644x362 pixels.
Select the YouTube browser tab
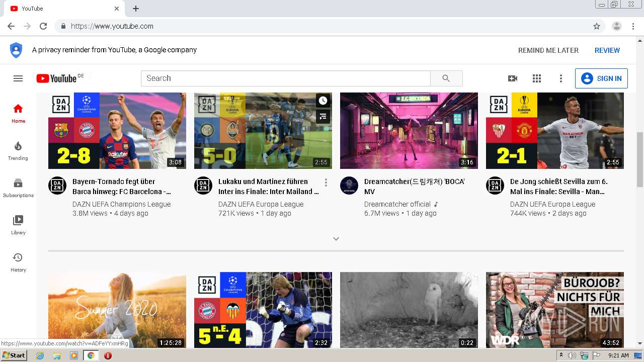click(x=63, y=9)
